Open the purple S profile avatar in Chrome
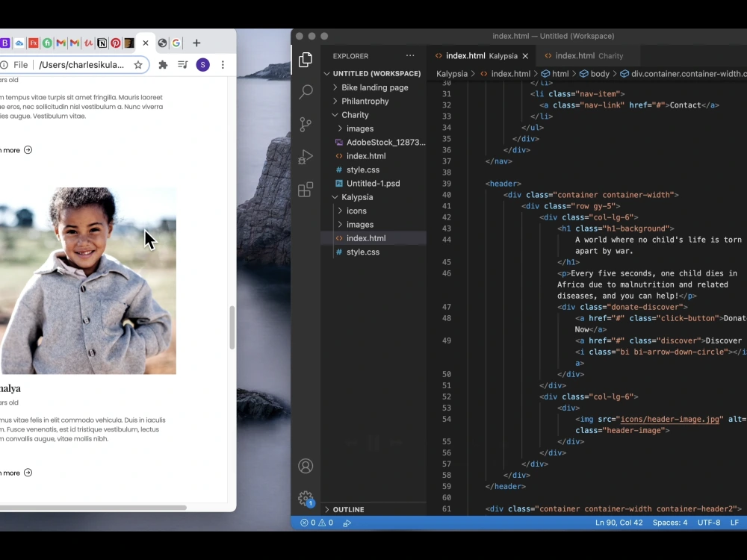This screenshot has height=560, width=747. point(203,65)
